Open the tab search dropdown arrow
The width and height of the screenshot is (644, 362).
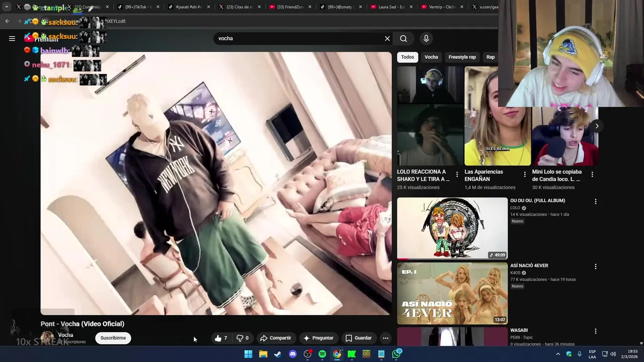[7, 7]
